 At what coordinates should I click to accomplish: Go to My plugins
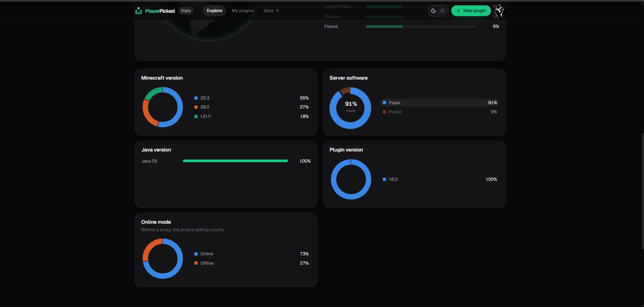tap(243, 11)
